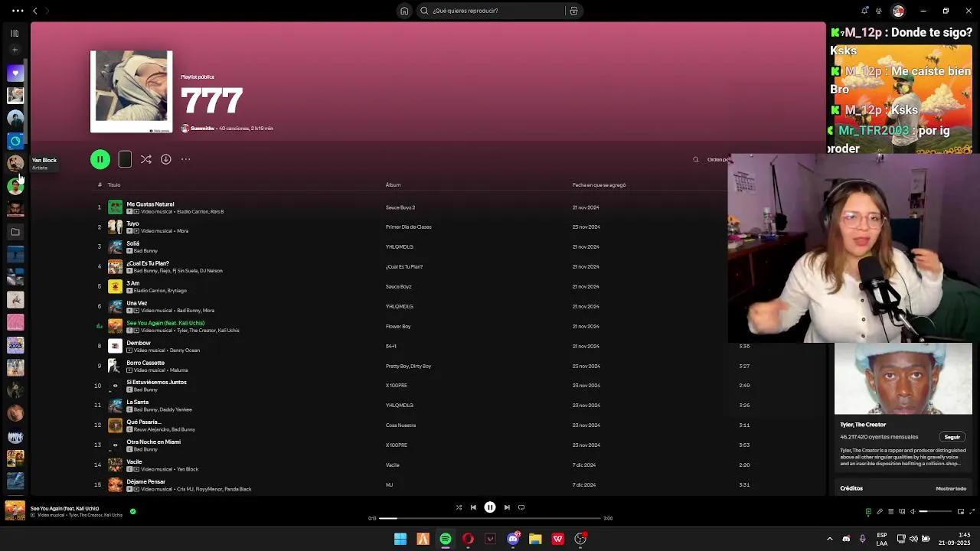Viewport: 980px width, 551px height.
Task: Open the 'Orden personalizado' sort dropdown
Action: pos(717,160)
